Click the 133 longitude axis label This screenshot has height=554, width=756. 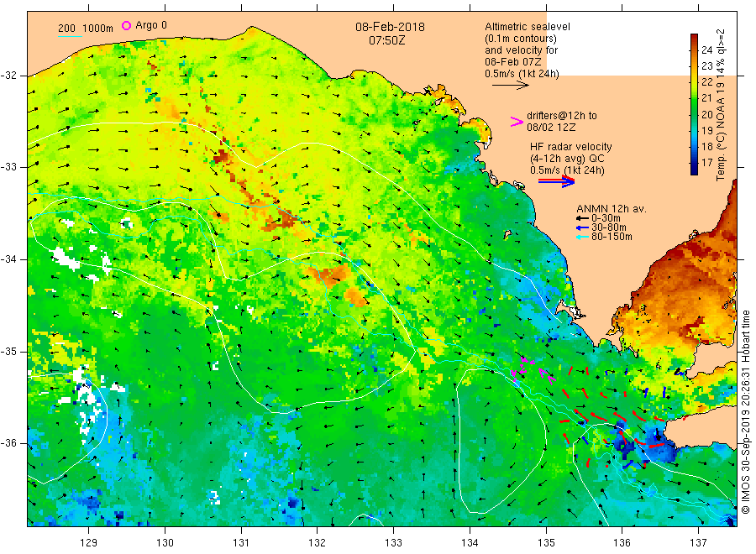click(393, 543)
